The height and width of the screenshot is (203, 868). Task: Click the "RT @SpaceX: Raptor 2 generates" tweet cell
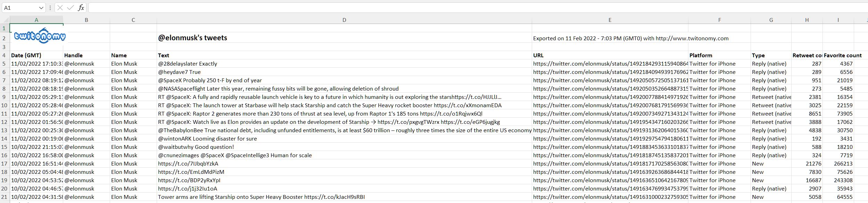tap(344, 113)
